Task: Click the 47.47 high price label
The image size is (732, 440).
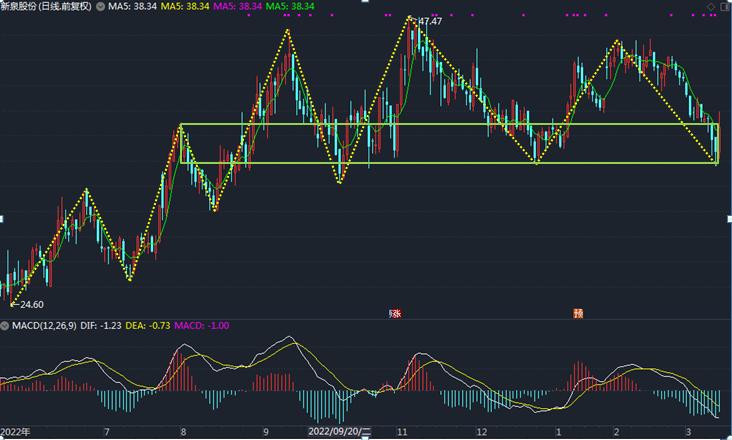Action: pos(429,21)
